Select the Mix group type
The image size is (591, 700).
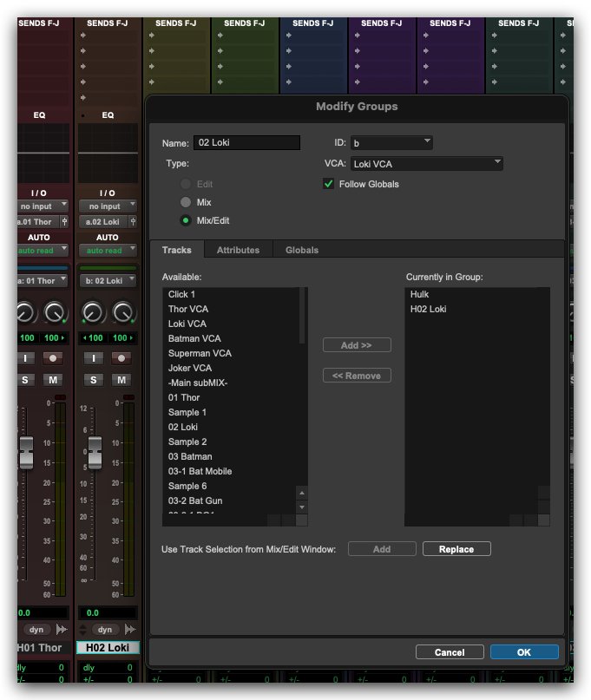[x=185, y=202]
